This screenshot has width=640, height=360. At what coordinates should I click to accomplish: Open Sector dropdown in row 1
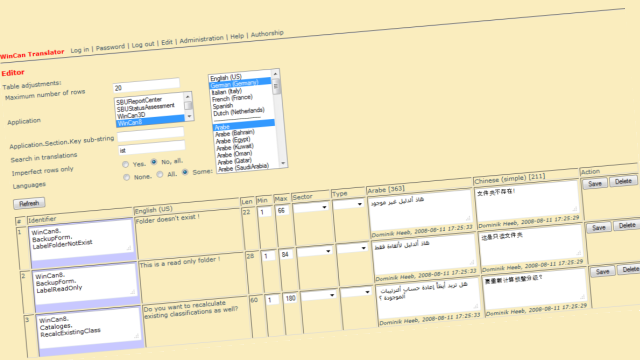(x=311, y=208)
